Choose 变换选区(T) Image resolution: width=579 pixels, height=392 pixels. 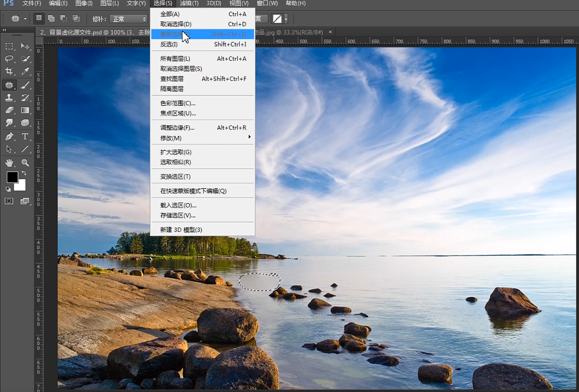pyautogui.click(x=203, y=176)
